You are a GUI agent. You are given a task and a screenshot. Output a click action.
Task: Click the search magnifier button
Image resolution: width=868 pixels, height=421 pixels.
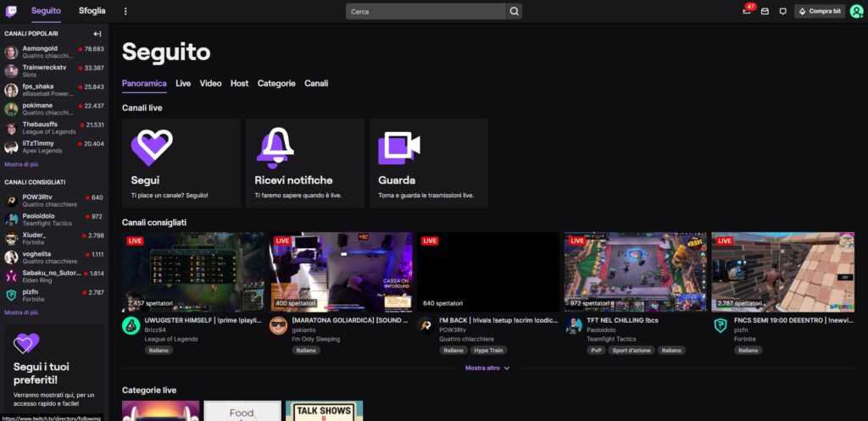(515, 11)
